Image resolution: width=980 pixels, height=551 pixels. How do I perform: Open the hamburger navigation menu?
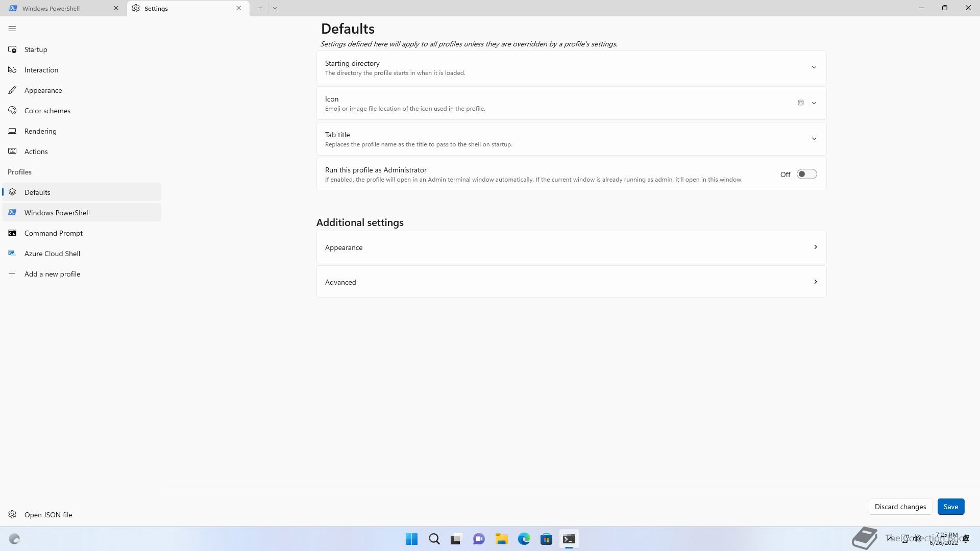pyautogui.click(x=12, y=29)
